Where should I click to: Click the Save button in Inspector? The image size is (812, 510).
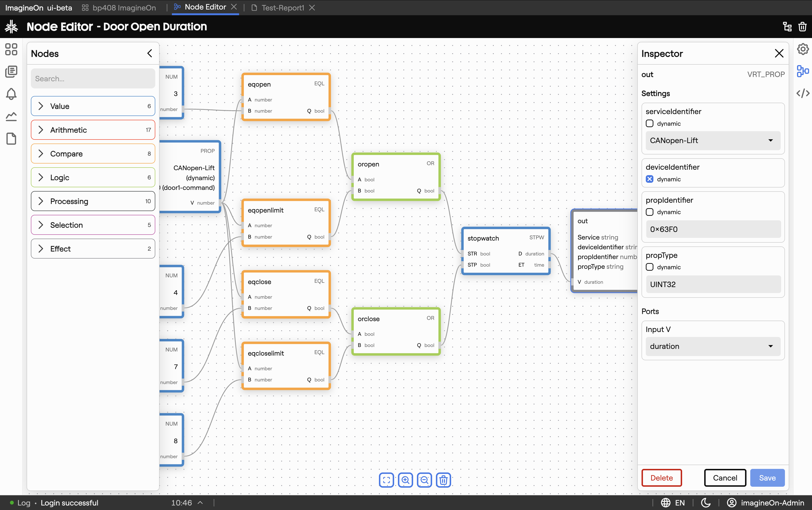(767, 478)
